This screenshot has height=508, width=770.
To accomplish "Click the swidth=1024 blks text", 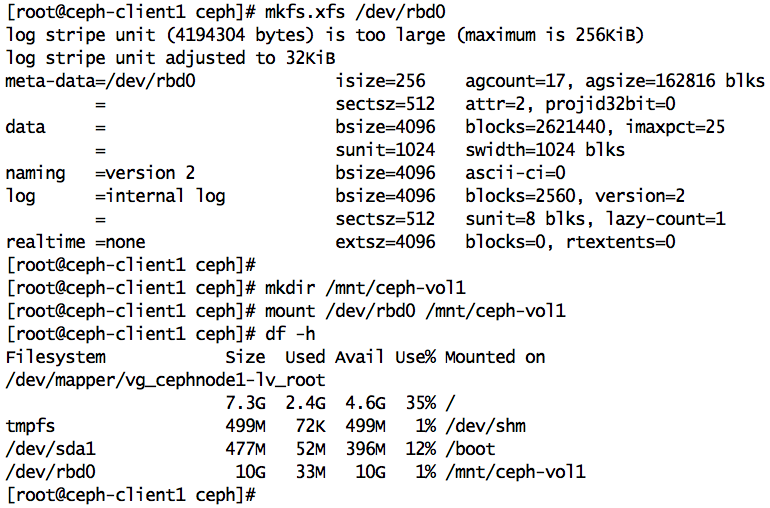I will pos(545,150).
